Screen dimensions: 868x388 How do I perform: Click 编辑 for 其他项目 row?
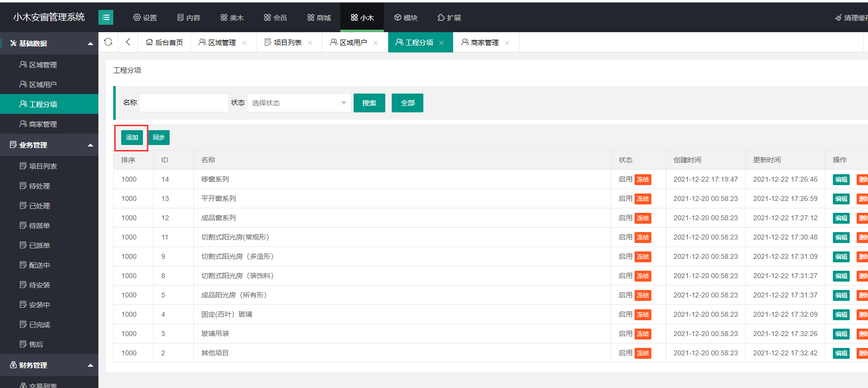pos(841,353)
